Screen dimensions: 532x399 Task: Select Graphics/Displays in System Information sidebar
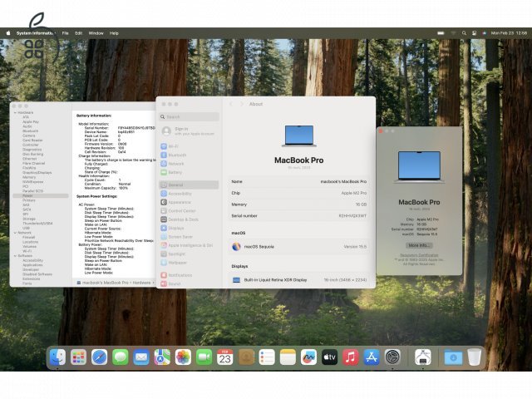point(37,173)
